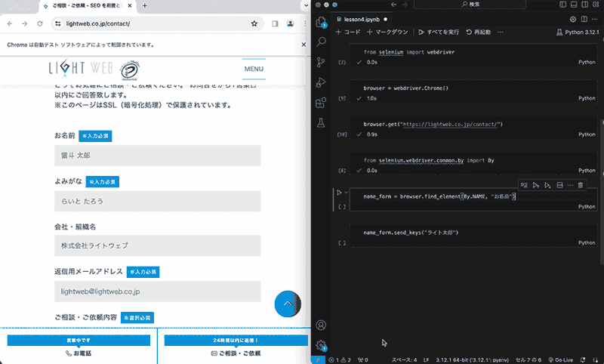Toggle bottom panel layout icon
This screenshot has height=364, width=604.
tap(574, 5)
